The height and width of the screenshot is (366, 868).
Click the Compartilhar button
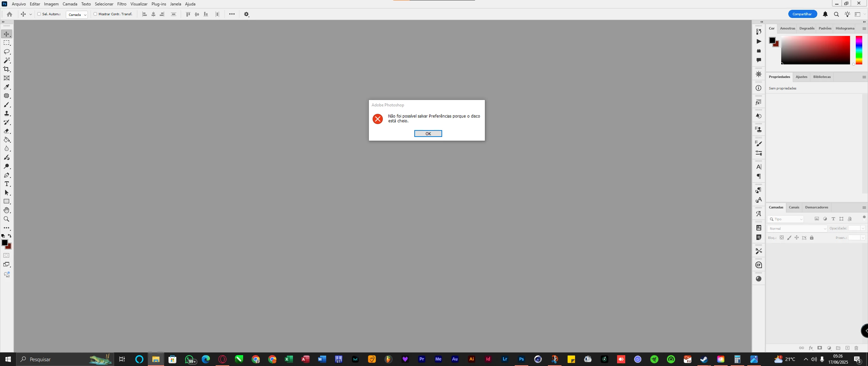(802, 14)
